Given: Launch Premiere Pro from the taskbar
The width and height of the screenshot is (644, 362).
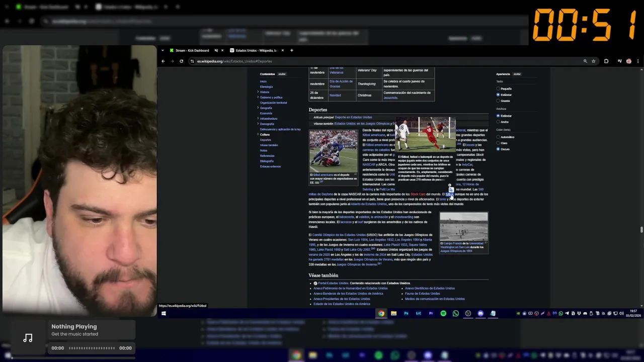Looking at the screenshot, I should (x=431, y=313).
